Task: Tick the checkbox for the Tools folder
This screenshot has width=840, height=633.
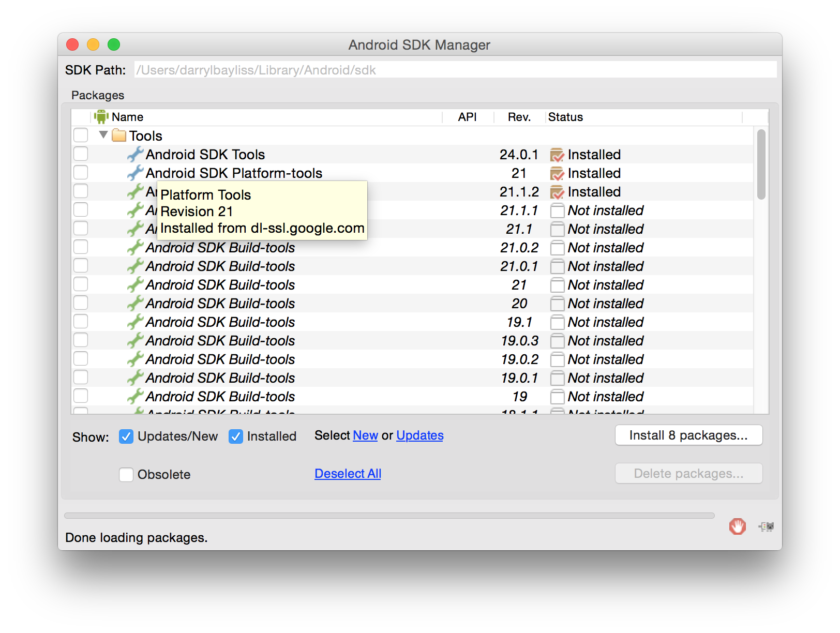Action: click(x=81, y=135)
